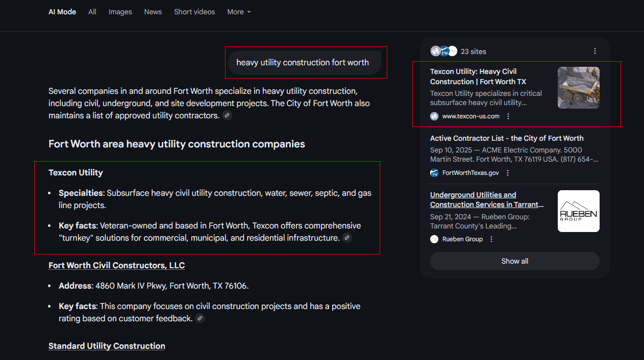Screen dimensions: 644x360
Task: Open the three-dot menu beside 23 sites
Action: click(595, 51)
